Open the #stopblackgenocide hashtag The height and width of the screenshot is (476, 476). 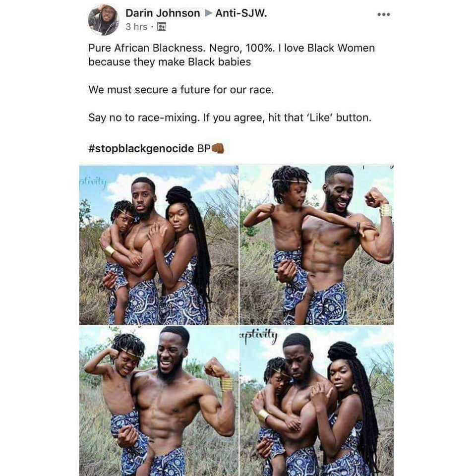[141, 148]
